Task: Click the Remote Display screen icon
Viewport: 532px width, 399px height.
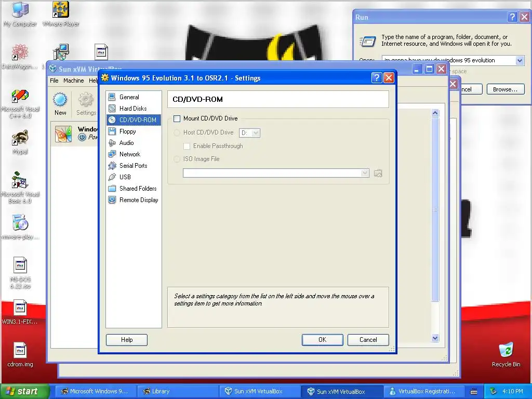Action: point(112,200)
